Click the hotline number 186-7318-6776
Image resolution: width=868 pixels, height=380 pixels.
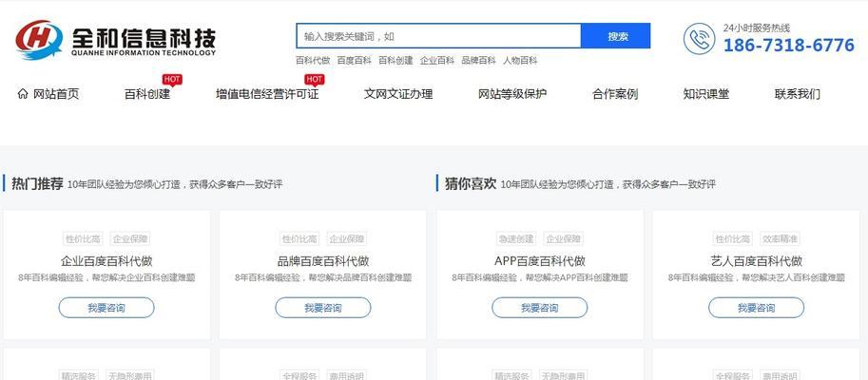(789, 46)
